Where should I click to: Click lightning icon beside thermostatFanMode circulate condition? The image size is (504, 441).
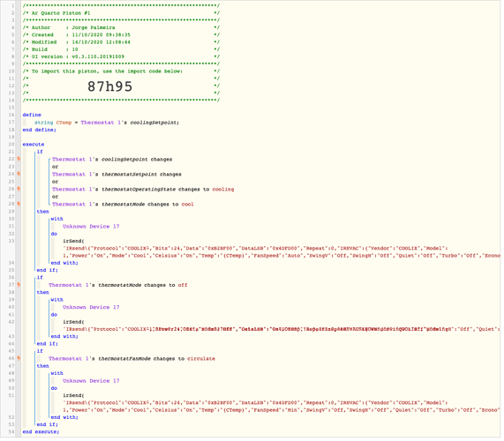point(19,358)
